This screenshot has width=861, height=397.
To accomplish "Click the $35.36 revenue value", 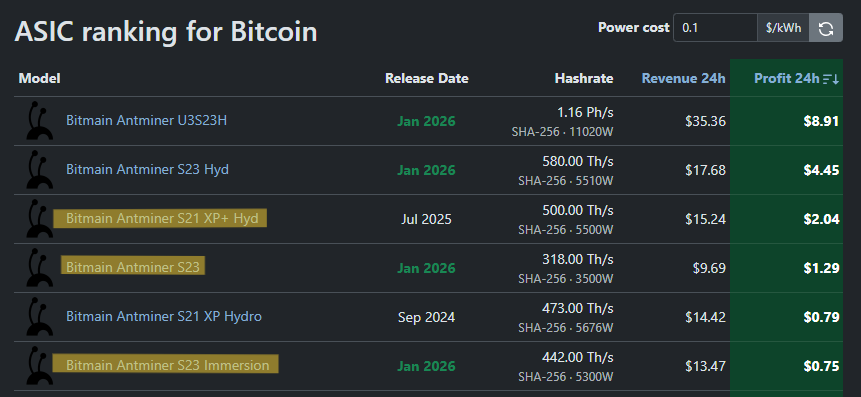I will tap(705, 121).
